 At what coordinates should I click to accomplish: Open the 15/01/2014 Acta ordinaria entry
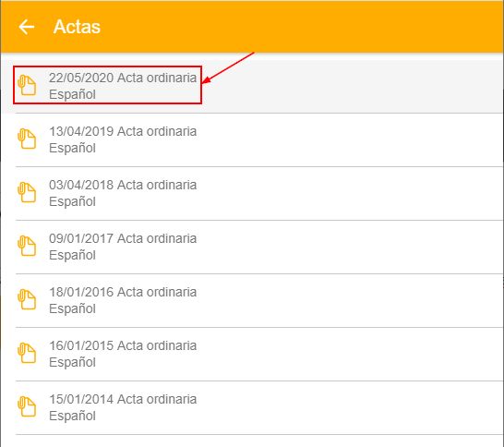252,408
